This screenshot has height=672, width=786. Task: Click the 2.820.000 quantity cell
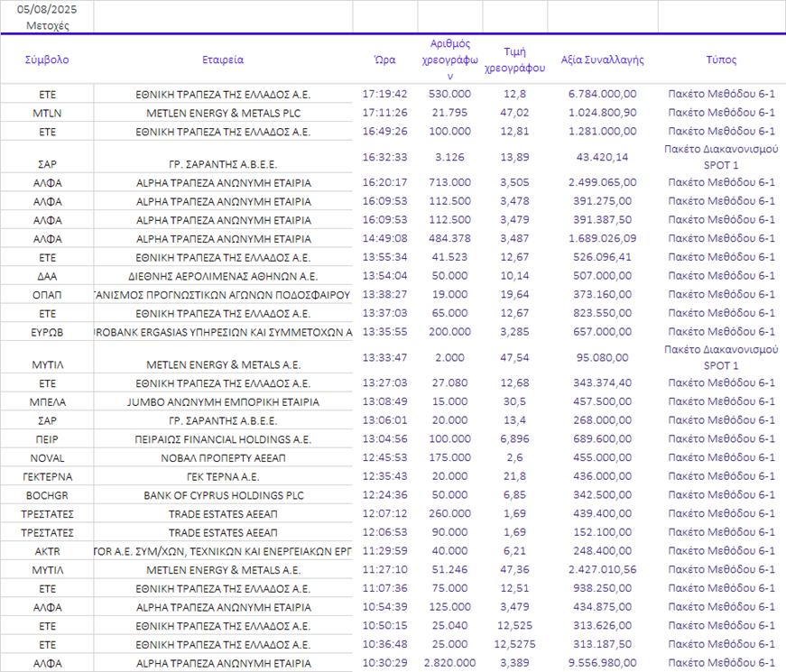449,663
